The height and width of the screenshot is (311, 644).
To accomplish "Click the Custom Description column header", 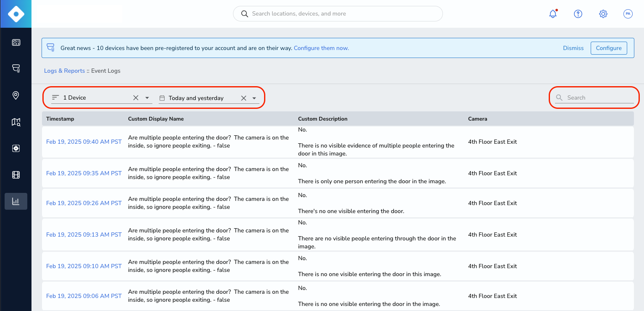I will [323, 119].
